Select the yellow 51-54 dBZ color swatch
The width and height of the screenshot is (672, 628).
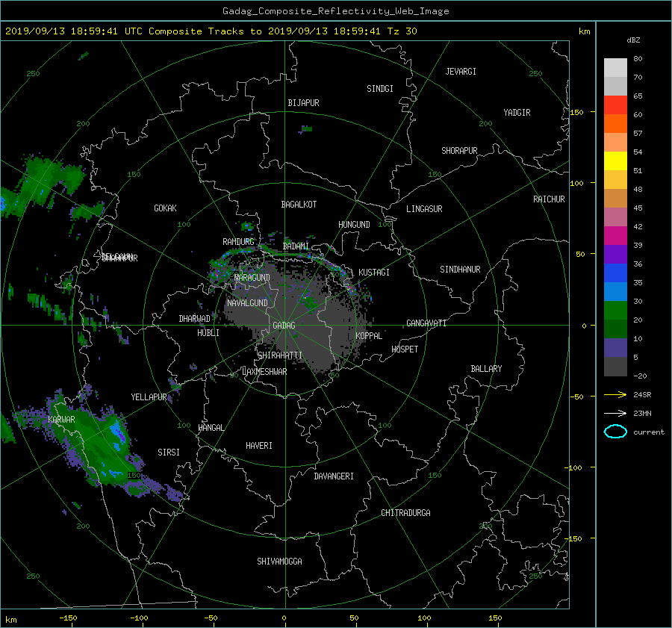coord(615,161)
